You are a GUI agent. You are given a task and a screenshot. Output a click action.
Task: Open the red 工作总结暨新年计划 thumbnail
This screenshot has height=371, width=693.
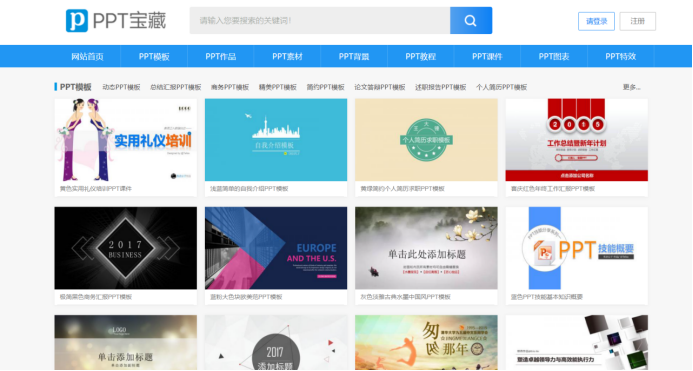coord(577,140)
